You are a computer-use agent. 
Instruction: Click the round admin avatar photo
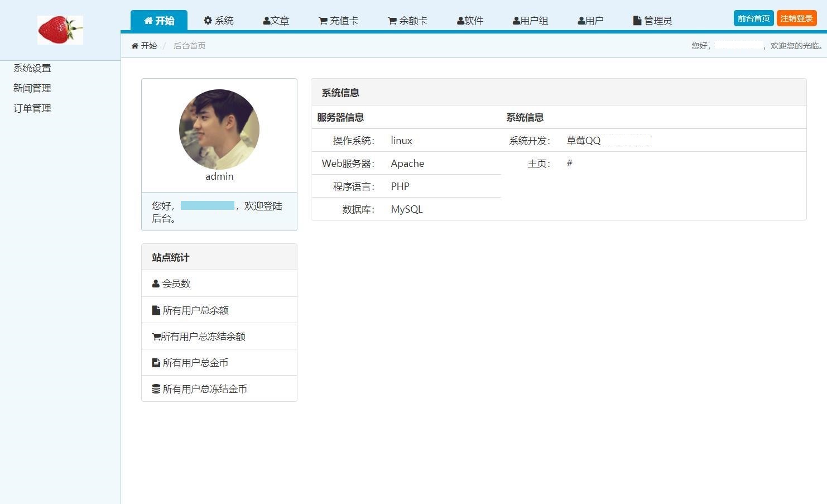(x=219, y=129)
